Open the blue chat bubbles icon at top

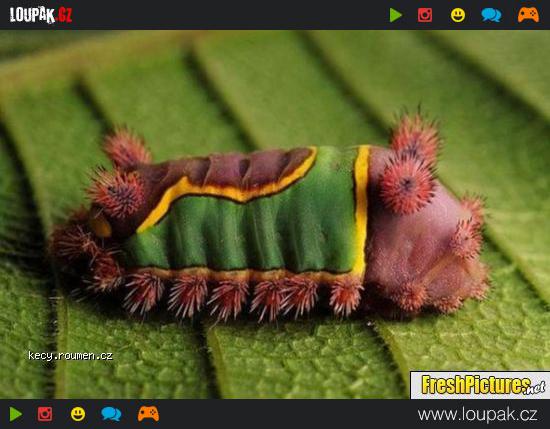point(491,15)
